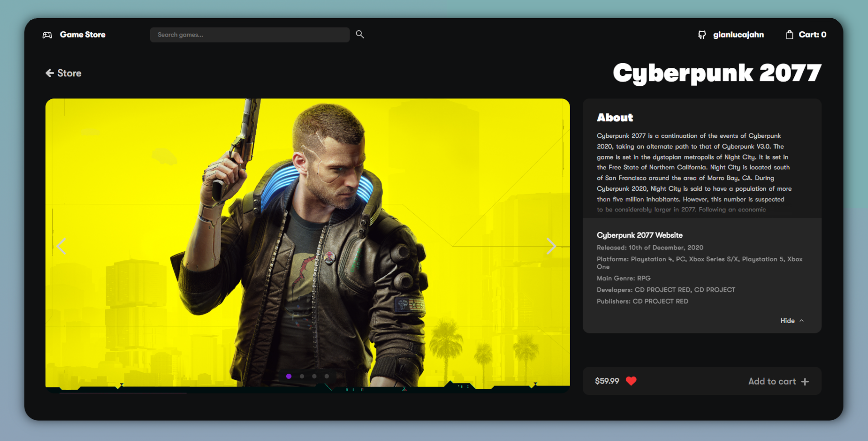Show the next screenshot with right arrow
Image resolution: width=868 pixels, height=441 pixels.
pos(551,246)
